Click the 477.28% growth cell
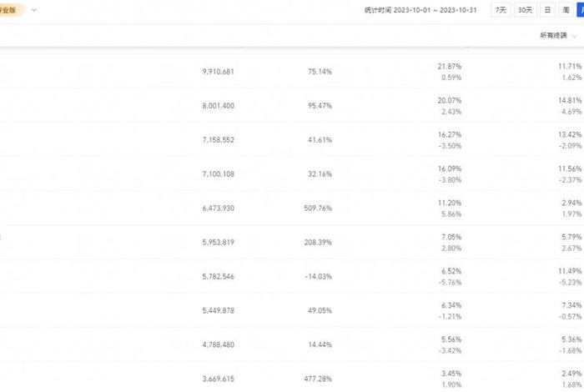584x392 pixels. (318, 379)
